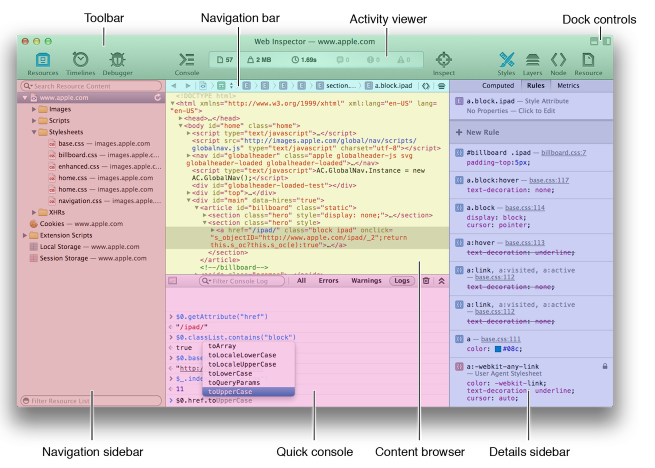Toggle the All console filter
The width and height of the screenshot is (655, 468).
click(301, 281)
